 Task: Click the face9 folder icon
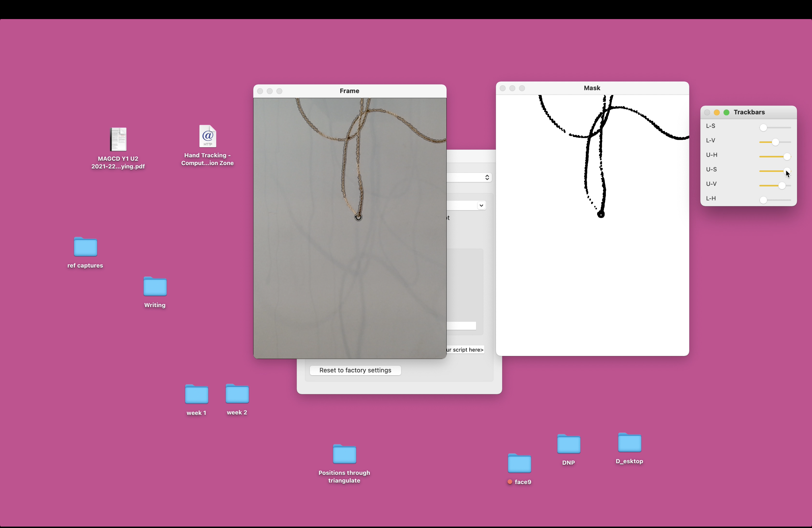[519, 463]
